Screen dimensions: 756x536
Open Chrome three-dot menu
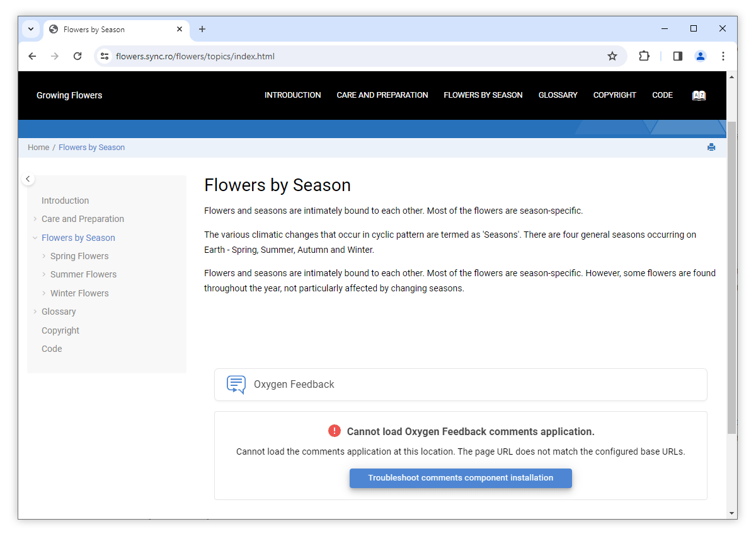tap(723, 56)
